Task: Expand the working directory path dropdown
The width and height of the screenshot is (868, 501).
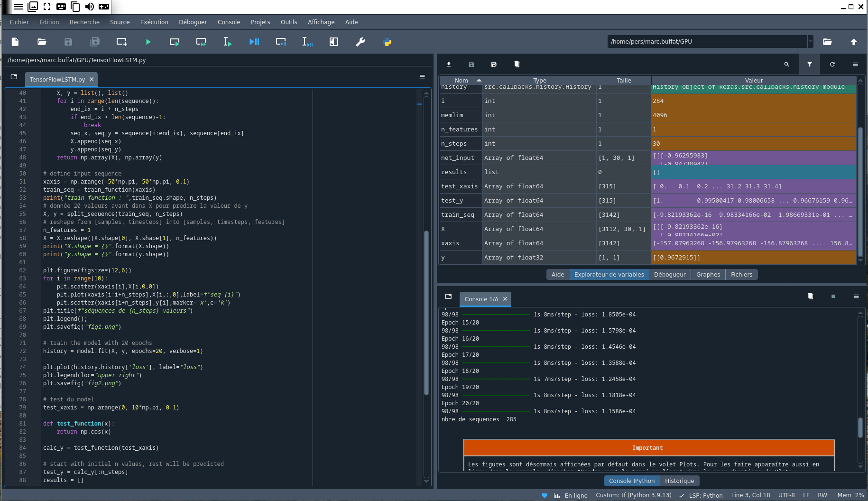Action: pyautogui.click(x=811, y=42)
